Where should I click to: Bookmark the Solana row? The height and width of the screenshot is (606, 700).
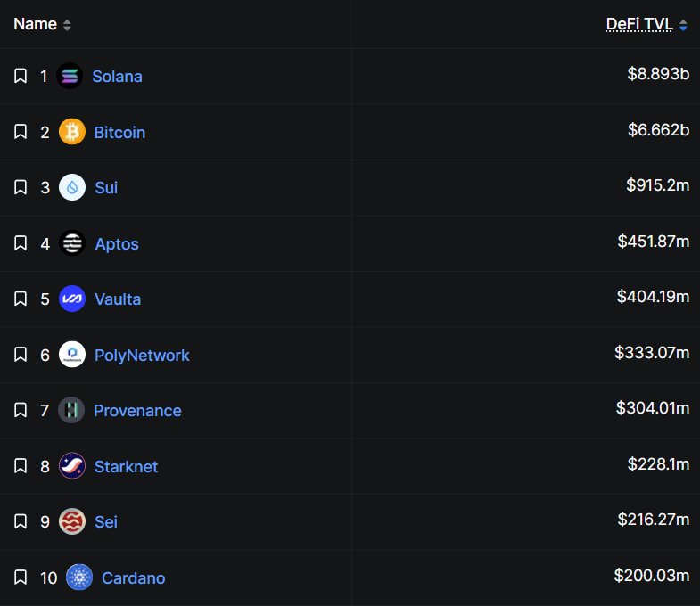pos(21,77)
